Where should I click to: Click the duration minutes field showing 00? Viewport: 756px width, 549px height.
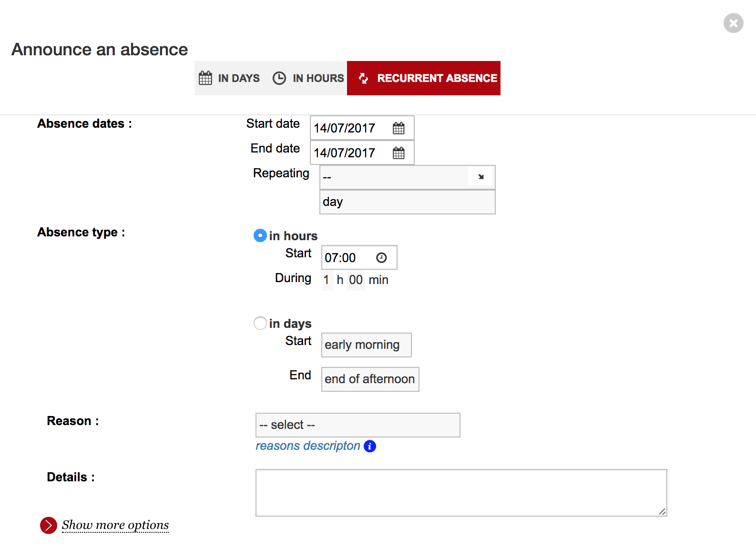(x=356, y=280)
